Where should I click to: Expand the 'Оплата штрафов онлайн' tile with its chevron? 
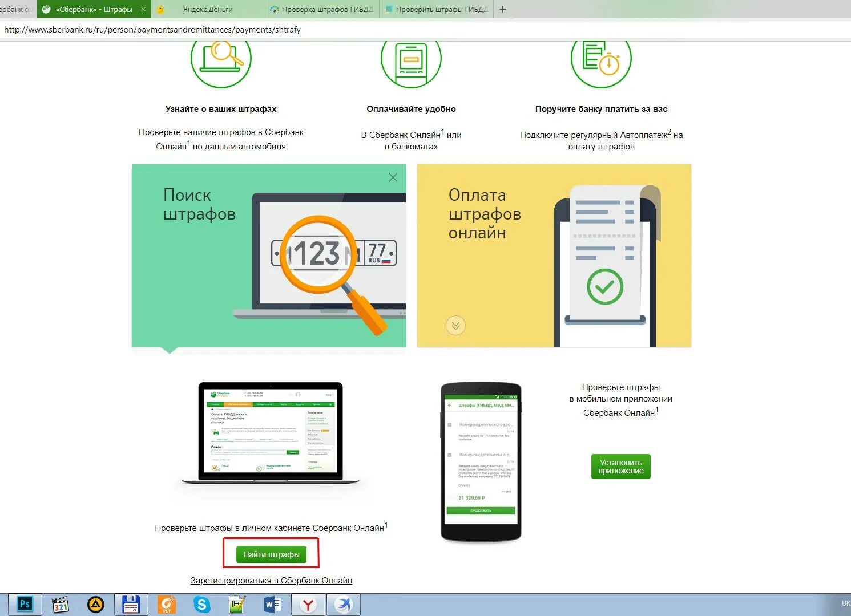(455, 326)
